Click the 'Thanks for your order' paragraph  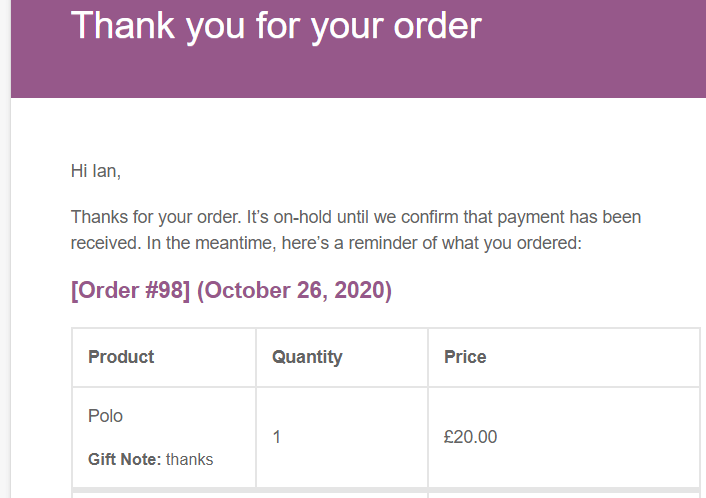356,230
